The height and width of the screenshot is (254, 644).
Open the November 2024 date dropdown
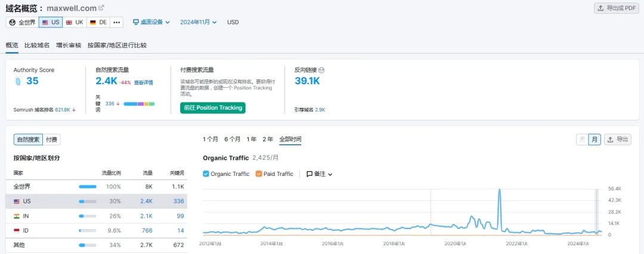199,22
